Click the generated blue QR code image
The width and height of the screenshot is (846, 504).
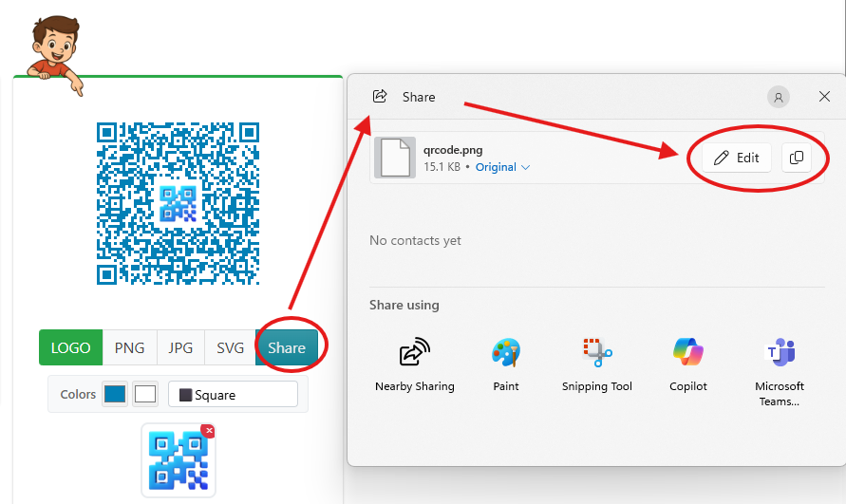pos(179,203)
